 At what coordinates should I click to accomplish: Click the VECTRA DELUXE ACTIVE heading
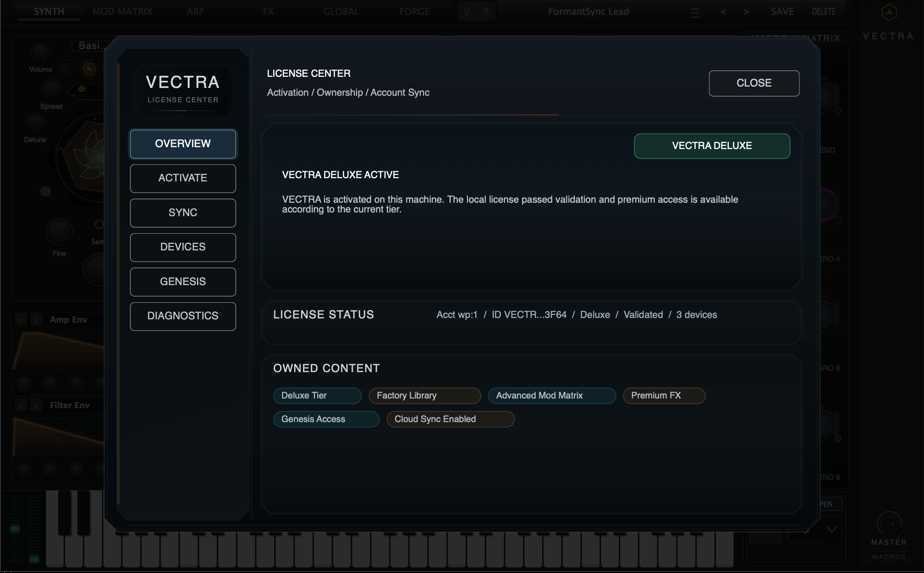point(340,175)
